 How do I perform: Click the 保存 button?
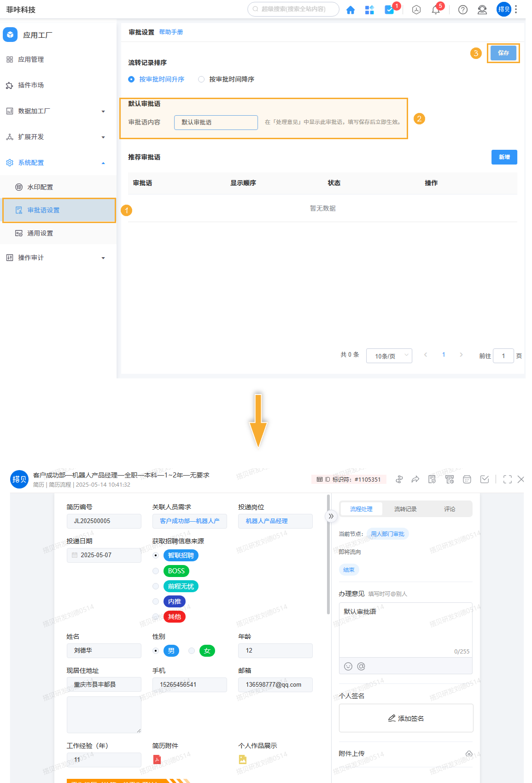pyautogui.click(x=503, y=53)
